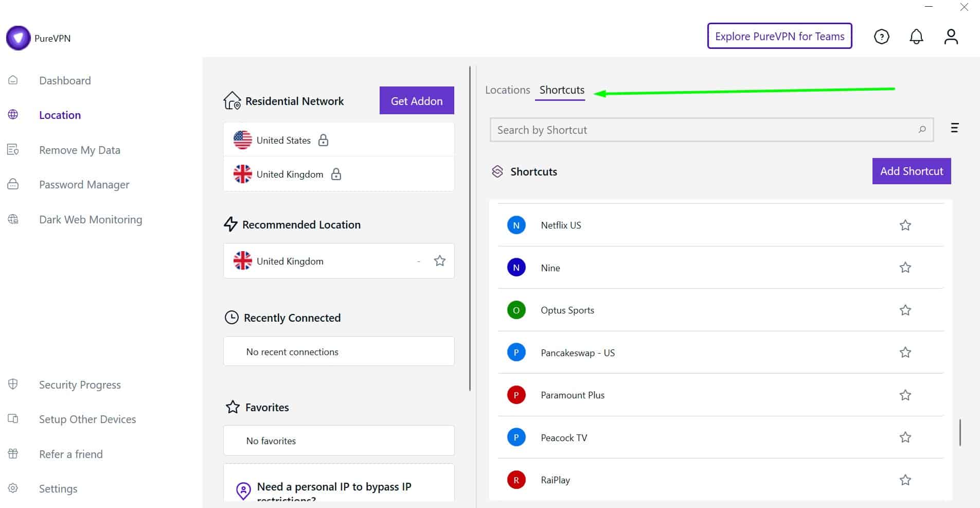Select the RaiPlay shortcut
The height and width of the screenshot is (508, 980).
tap(721, 480)
